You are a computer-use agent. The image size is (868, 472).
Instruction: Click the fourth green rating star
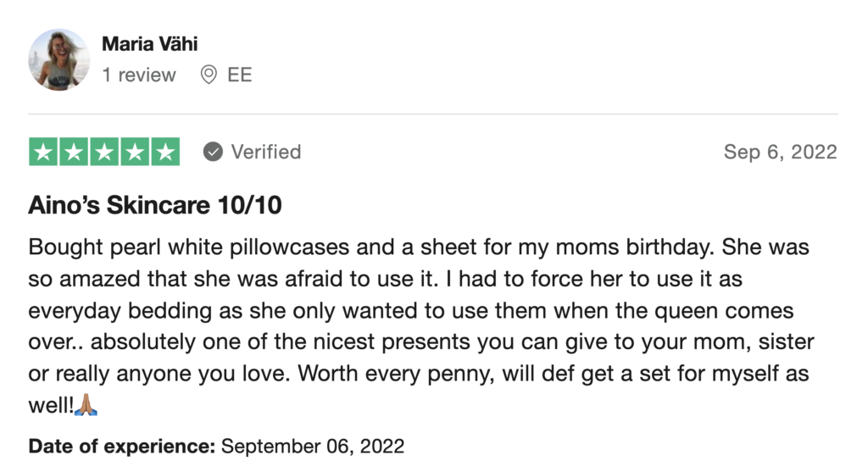135,152
